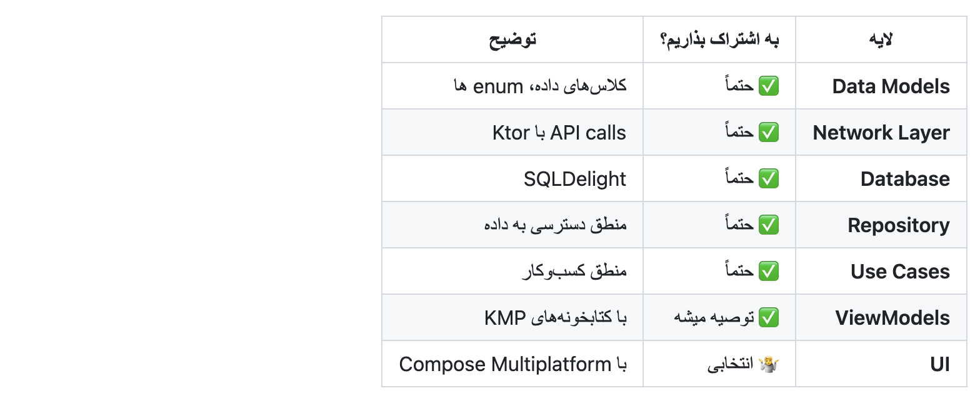Click the Database layer name
Screen dimensions: 980x408
(905, 179)
